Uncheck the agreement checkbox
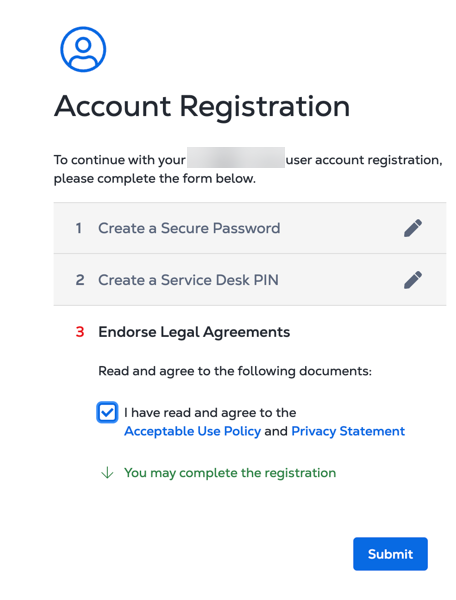This screenshot has width=456, height=600. tap(107, 412)
